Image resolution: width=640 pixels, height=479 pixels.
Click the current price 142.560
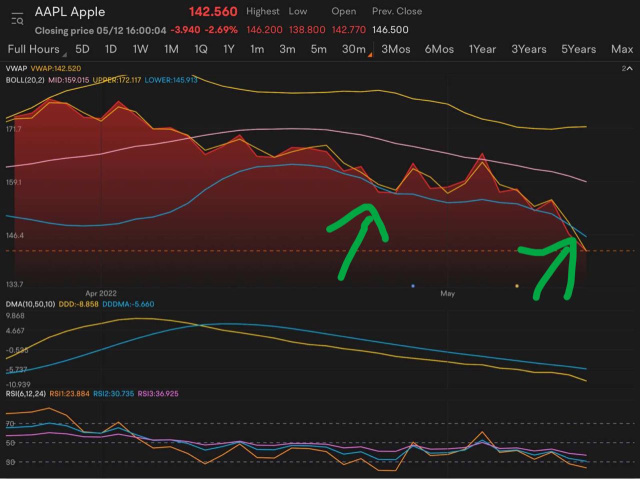[x=213, y=11]
